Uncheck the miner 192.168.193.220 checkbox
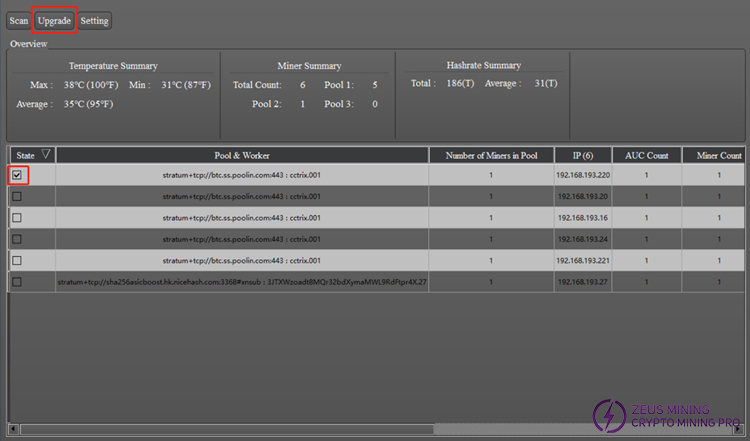The image size is (750, 441). pos(17,175)
